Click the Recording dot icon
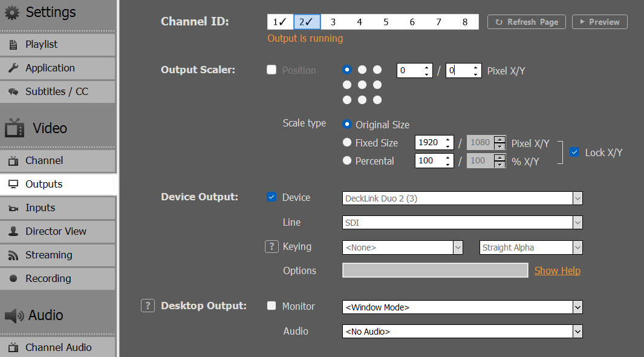 tap(13, 278)
